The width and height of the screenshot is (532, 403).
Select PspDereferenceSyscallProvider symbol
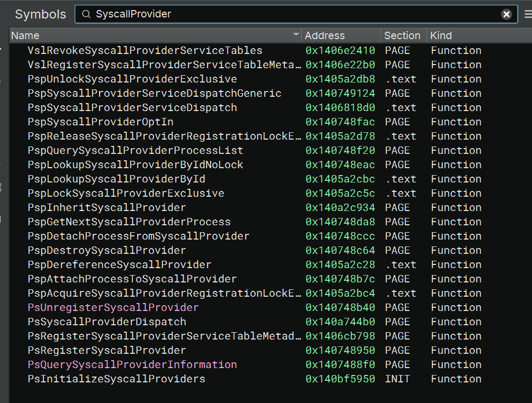[x=120, y=264]
